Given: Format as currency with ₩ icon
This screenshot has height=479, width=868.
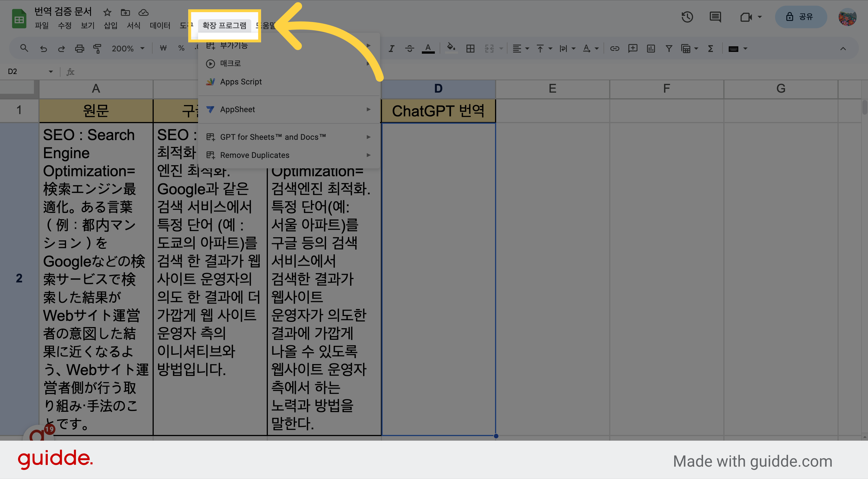Looking at the screenshot, I should click(163, 49).
